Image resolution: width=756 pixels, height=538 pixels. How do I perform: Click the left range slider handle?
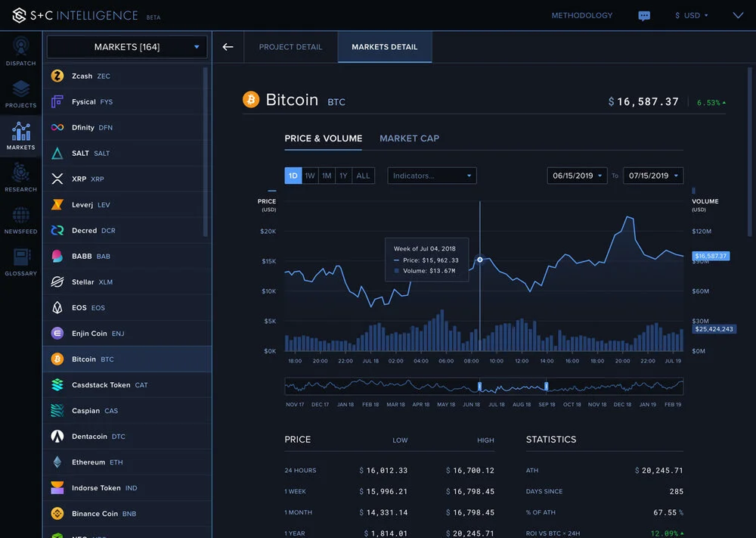tap(480, 386)
